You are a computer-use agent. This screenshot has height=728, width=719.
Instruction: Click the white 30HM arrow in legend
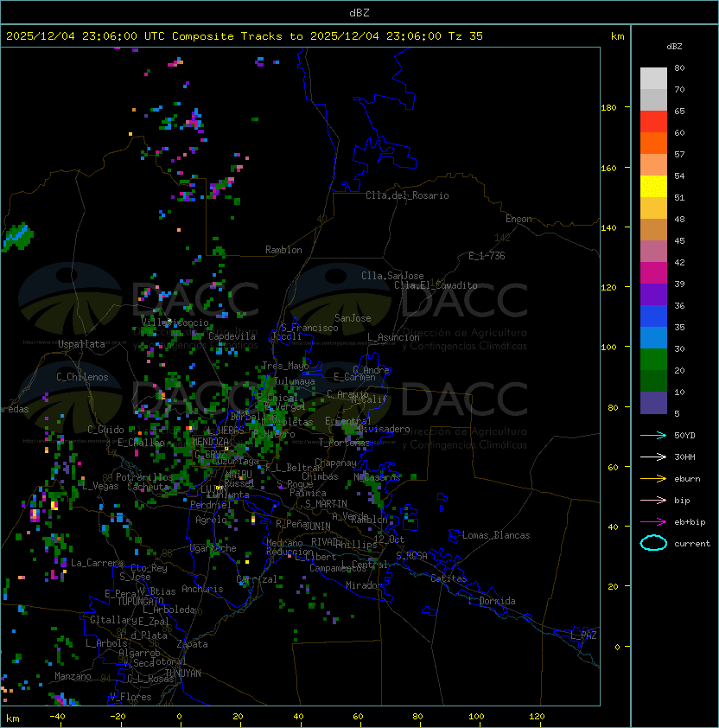click(x=653, y=457)
